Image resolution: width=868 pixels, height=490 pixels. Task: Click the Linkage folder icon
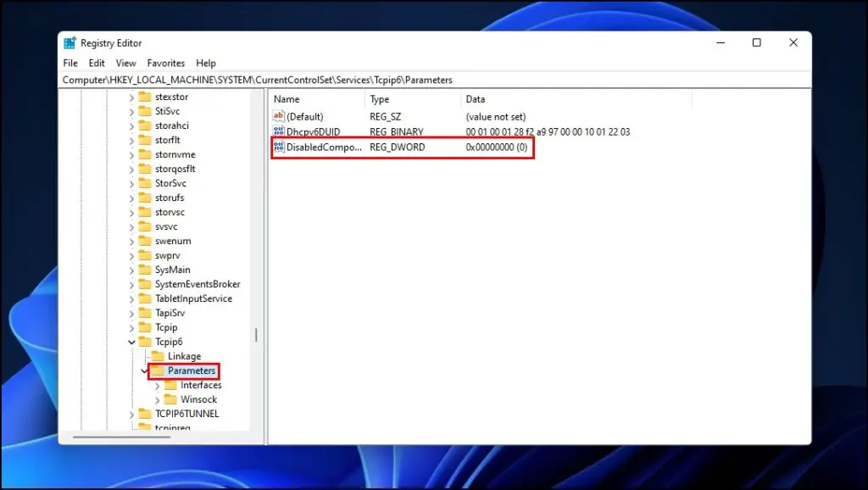pyautogui.click(x=158, y=355)
